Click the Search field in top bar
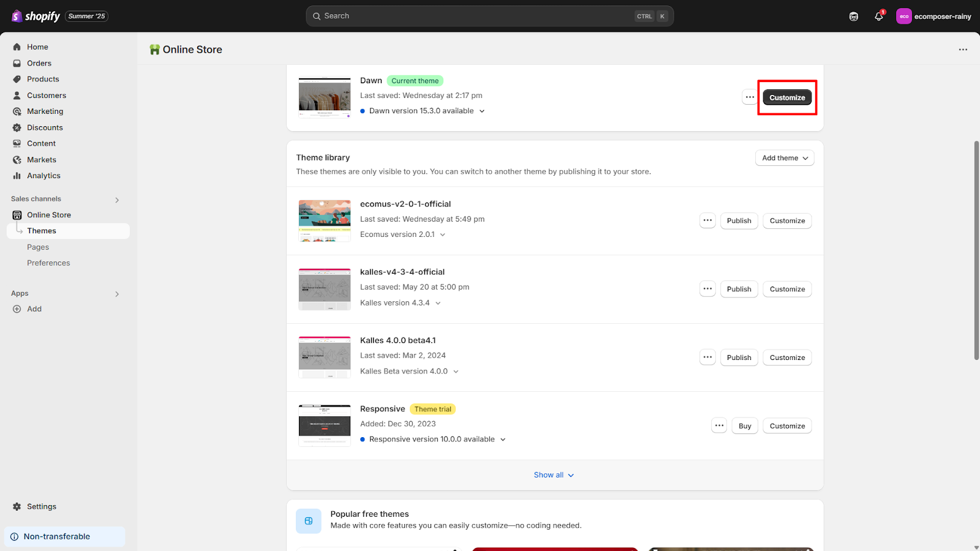The image size is (980, 551). click(x=489, y=16)
